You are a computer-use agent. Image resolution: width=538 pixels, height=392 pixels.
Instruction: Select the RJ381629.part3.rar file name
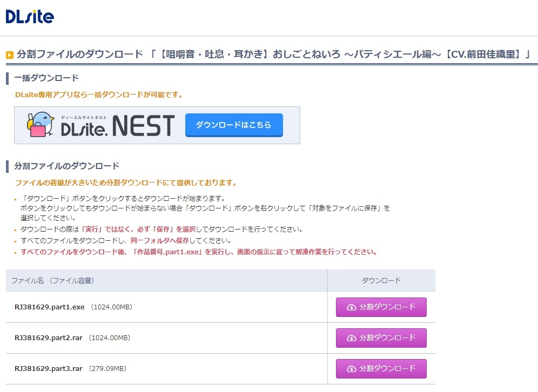49,369
